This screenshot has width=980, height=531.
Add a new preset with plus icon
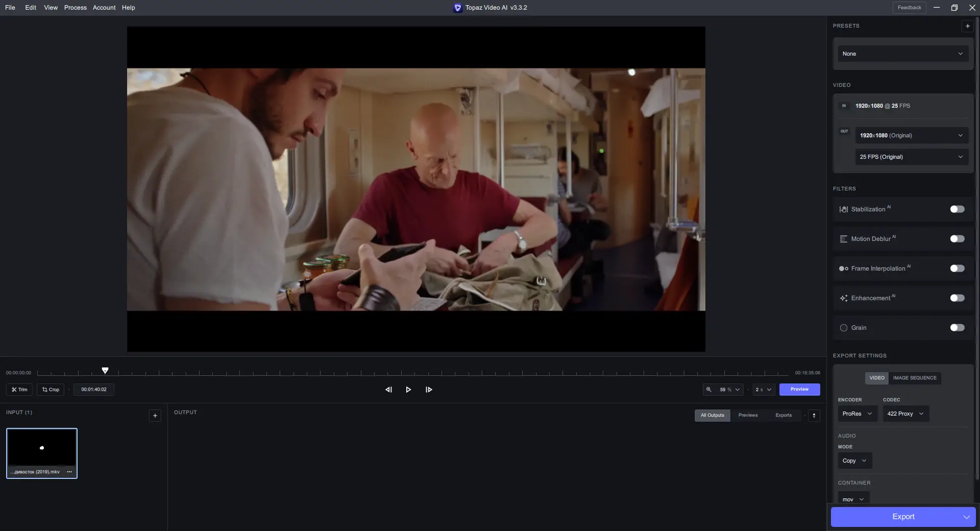point(967,26)
